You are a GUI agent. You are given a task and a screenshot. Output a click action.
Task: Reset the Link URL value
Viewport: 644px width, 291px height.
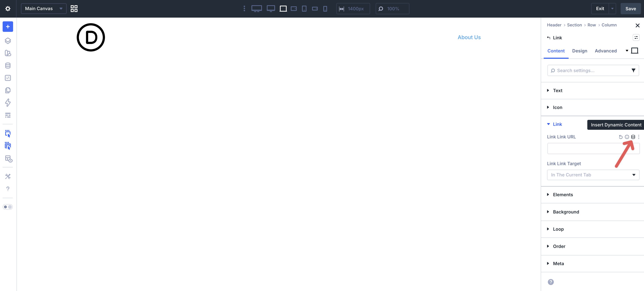pyautogui.click(x=621, y=137)
